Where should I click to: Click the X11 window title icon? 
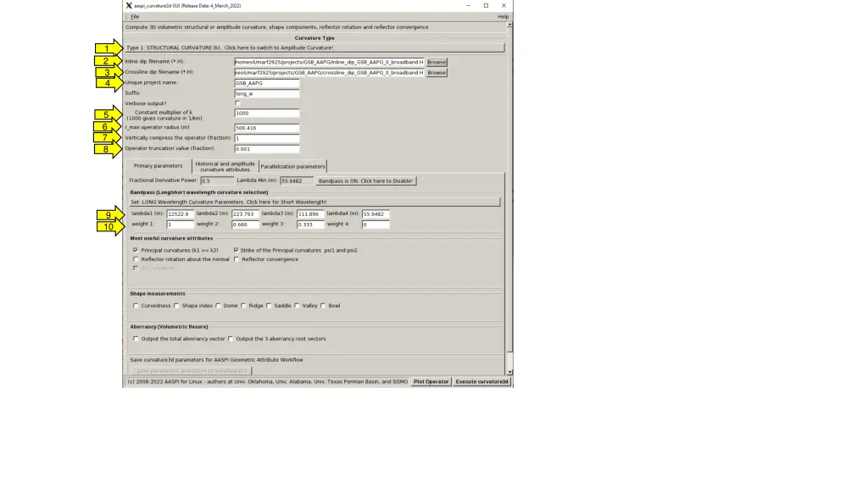point(129,6)
